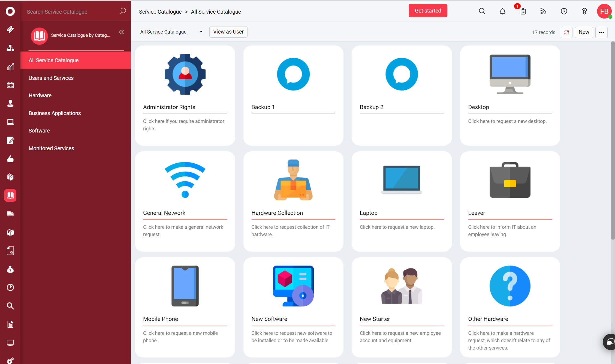Click the delivery truck icon in sidebar

tap(10, 214)
